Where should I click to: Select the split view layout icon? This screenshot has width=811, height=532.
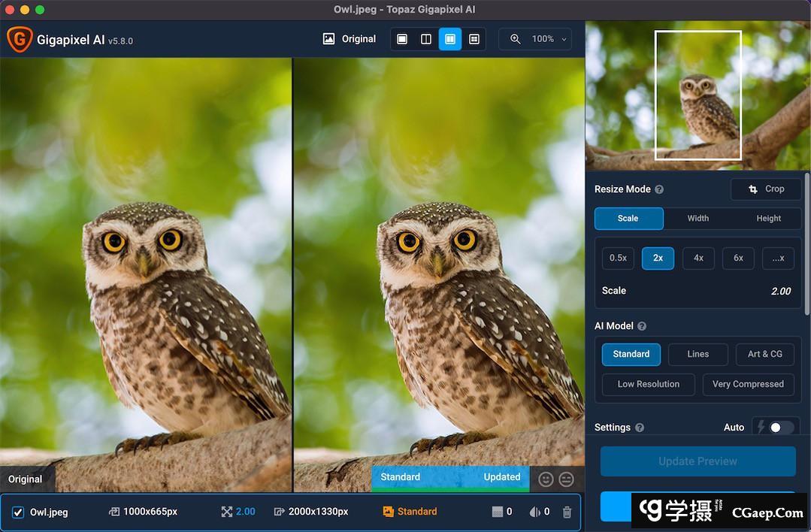tap(426, 39)
